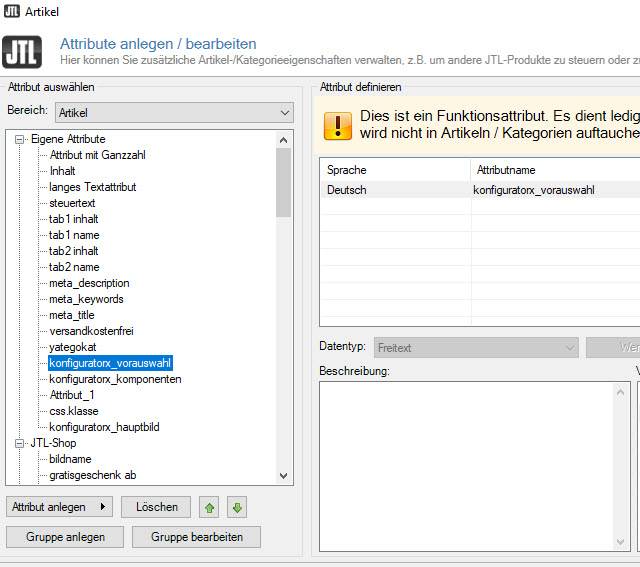
Task: Collapse the Eigene Attribute tree group
Action: click(19, 140)
